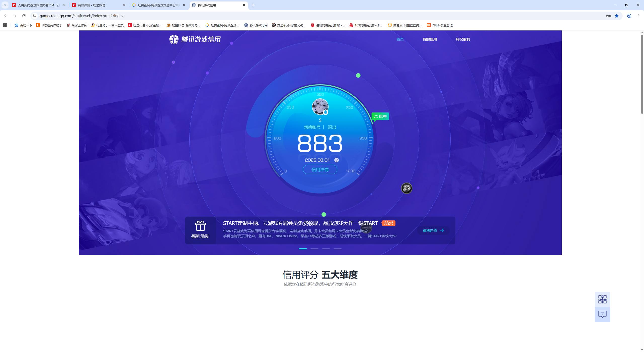
Task: Click the 2026.08.01 date text
Action: [317, 160]
